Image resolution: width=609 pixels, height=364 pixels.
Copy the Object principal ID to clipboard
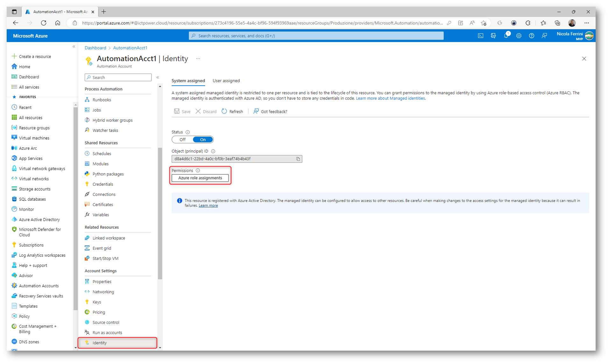tap(298, 159)
